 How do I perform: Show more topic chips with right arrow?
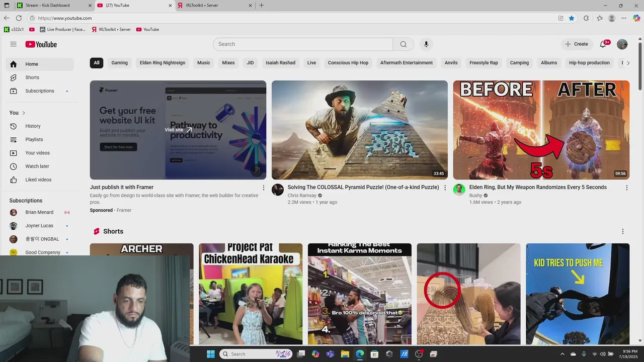coord(628,63)
